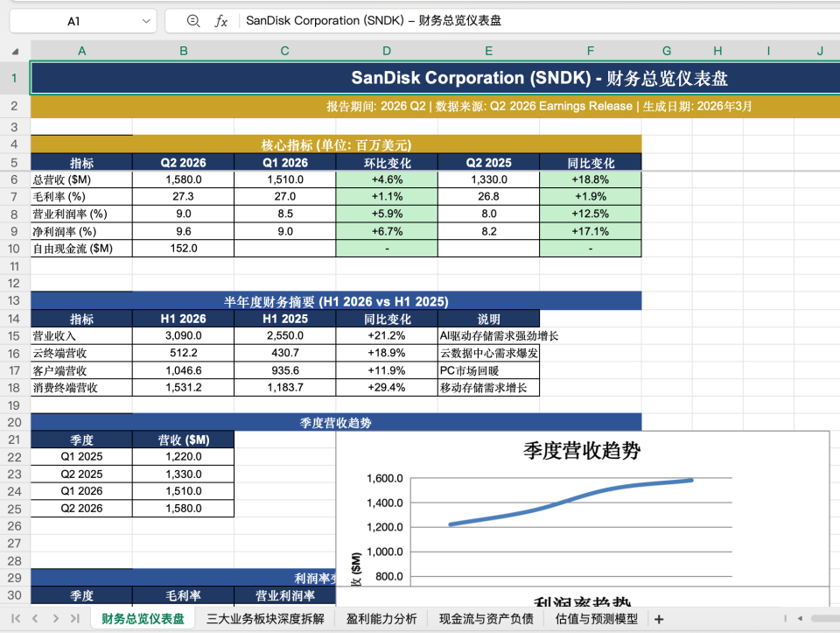The image size is (840, 633).
Task: Open the Name box dropdown next to A1
Action: coord(145,20)
